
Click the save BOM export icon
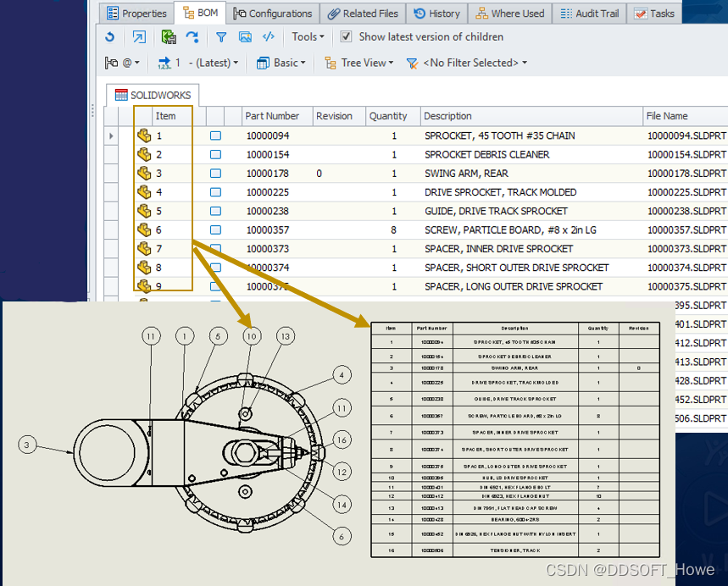pyautogui.click(x=169, y=36)
